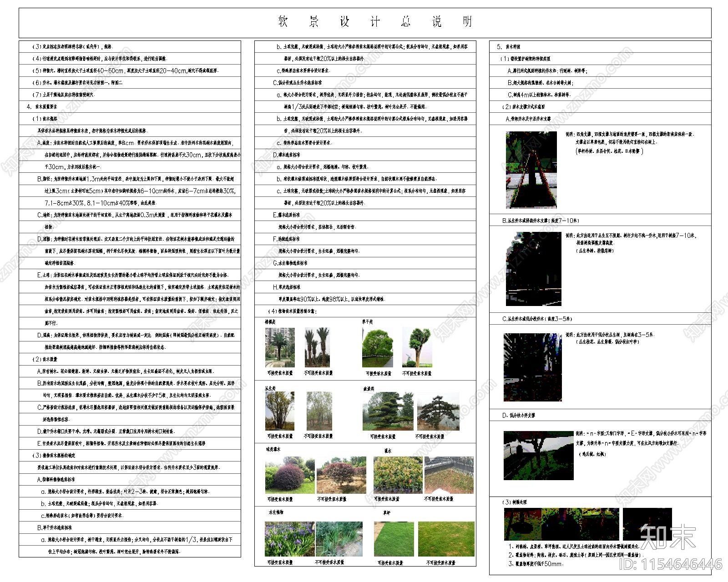Open the acceptable purple ball shrub photo
Screen dimensions: 728x582
tap(290, 475)
